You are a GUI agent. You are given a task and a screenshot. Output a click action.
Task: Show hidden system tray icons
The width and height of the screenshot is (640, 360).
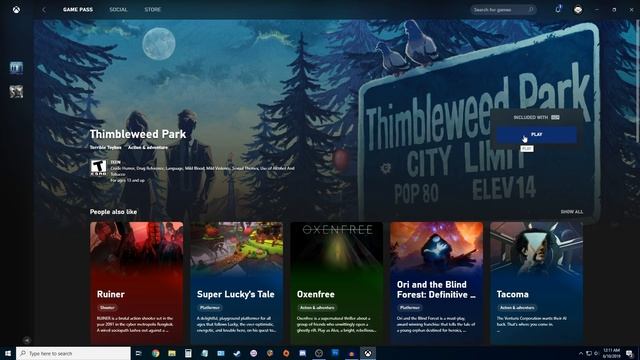(581, 353)
